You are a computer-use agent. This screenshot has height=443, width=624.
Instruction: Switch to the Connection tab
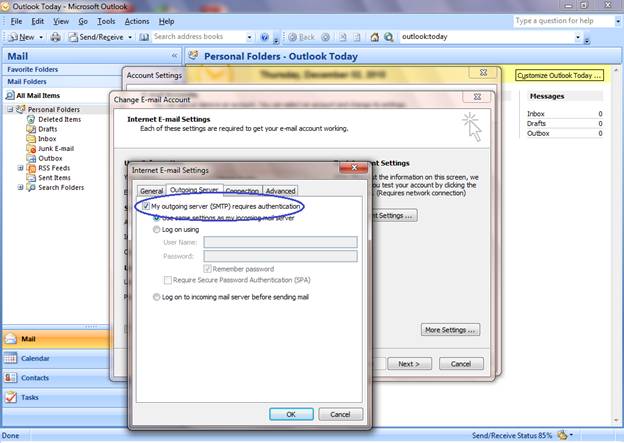[242, 191]
